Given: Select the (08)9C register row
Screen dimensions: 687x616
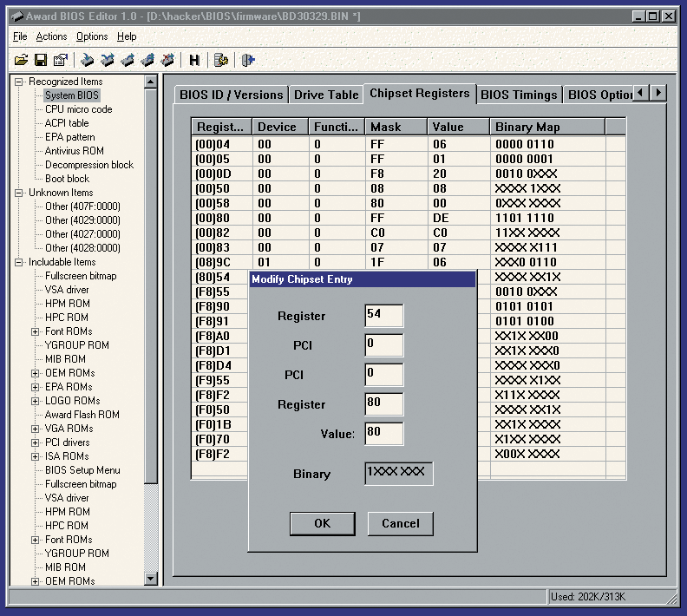Looking at the screenshot, I should 409,262.
